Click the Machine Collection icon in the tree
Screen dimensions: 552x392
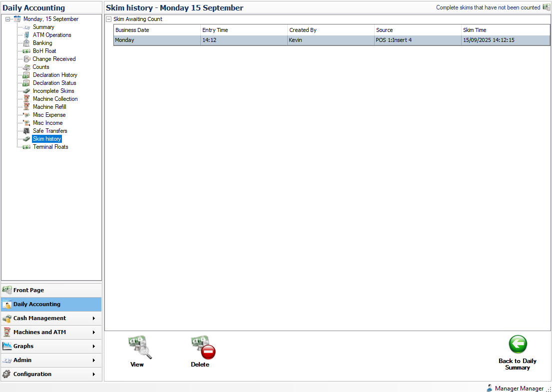click(27, 99)
